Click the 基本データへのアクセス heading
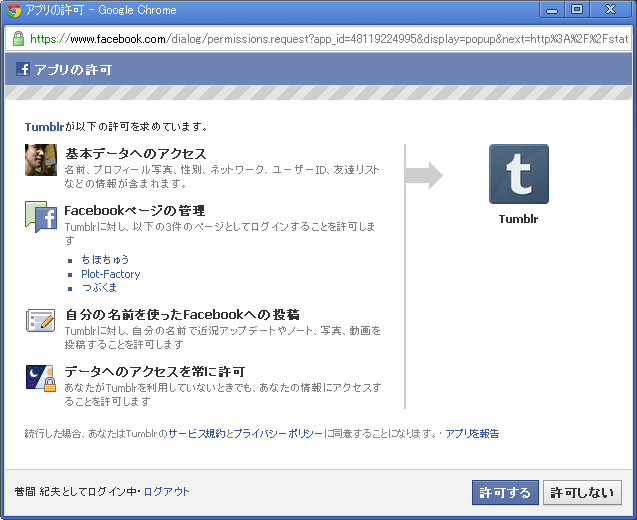Screen dimensions: 637x520 [136, 154]
